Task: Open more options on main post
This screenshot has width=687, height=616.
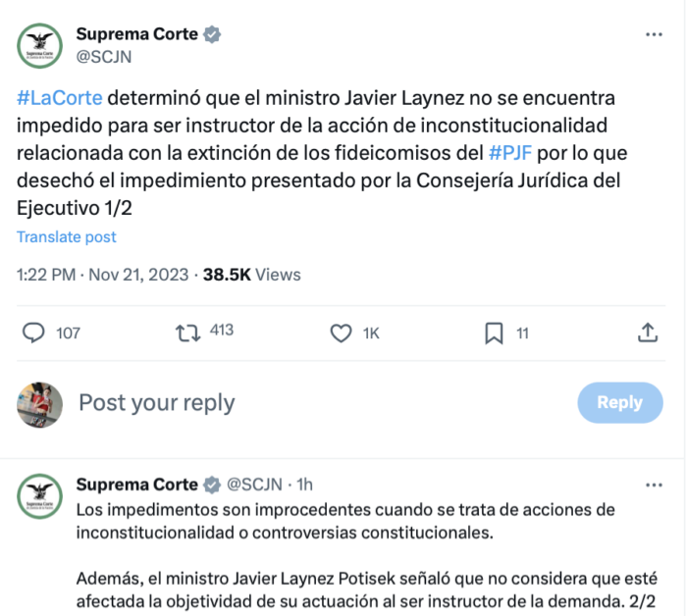Action: (653, 35)
